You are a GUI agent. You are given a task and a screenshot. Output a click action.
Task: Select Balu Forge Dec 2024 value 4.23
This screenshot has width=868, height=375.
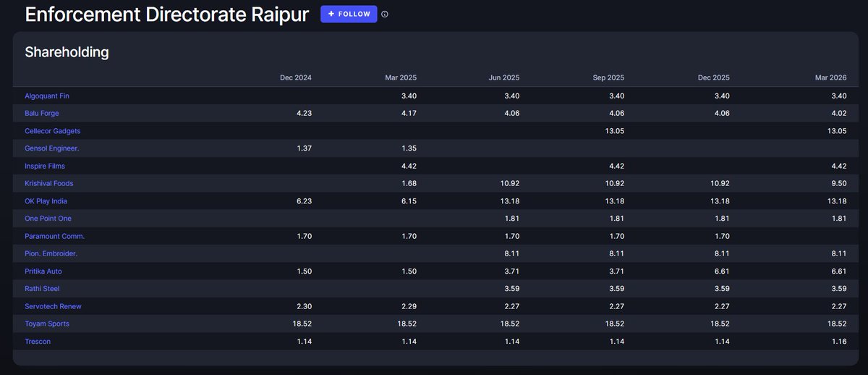304,113
